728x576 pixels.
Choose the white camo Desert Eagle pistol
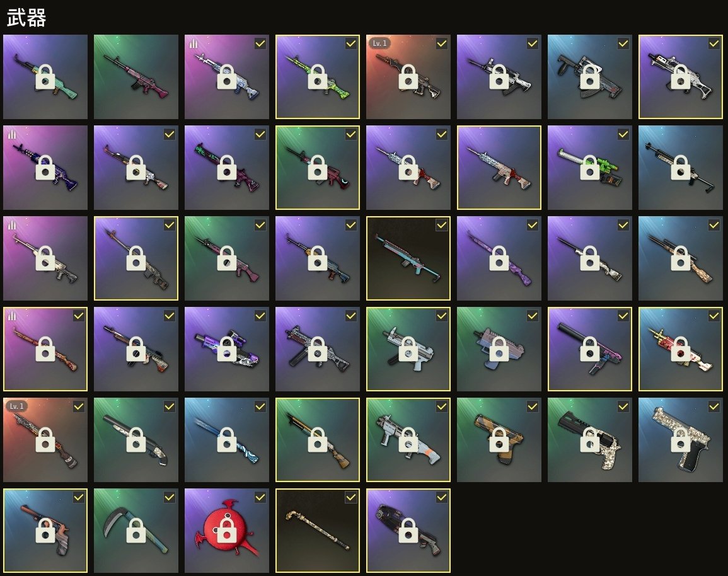(x=680, y=439)
